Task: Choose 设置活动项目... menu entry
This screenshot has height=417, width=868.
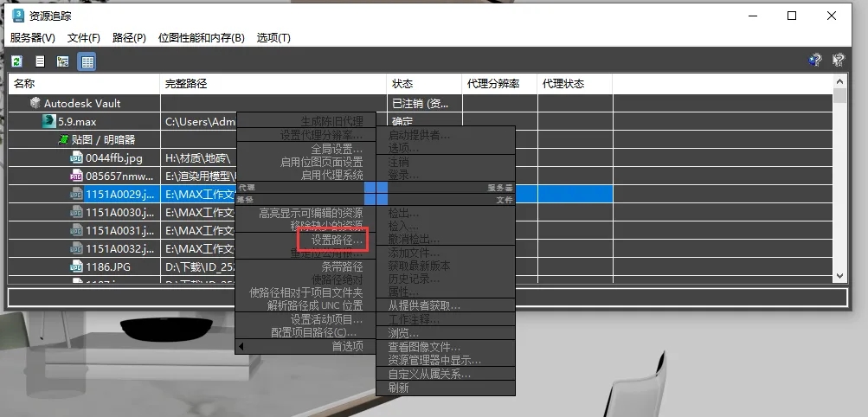Action: pyautogui.click(x=326, y=319)
